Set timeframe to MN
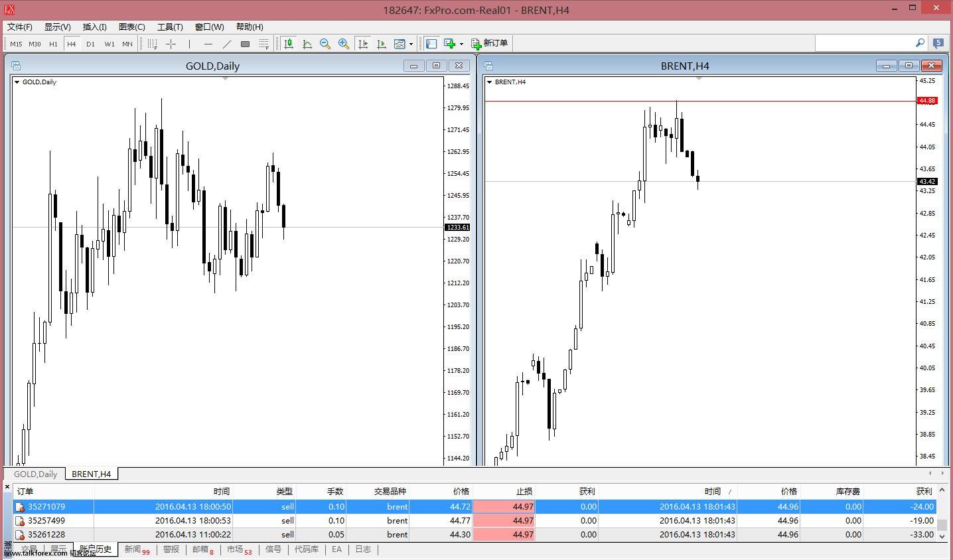The image size is (953, 560). coord(127,44)
